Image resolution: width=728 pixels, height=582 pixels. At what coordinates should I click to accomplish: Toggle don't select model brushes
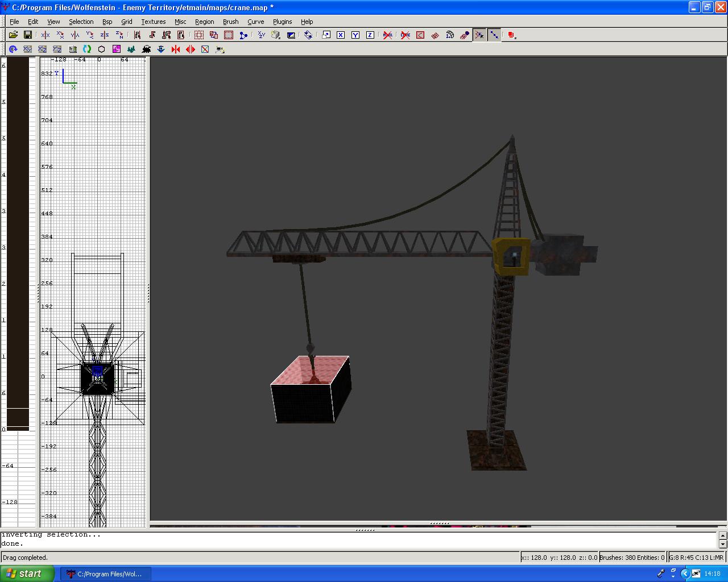[388, 35]
